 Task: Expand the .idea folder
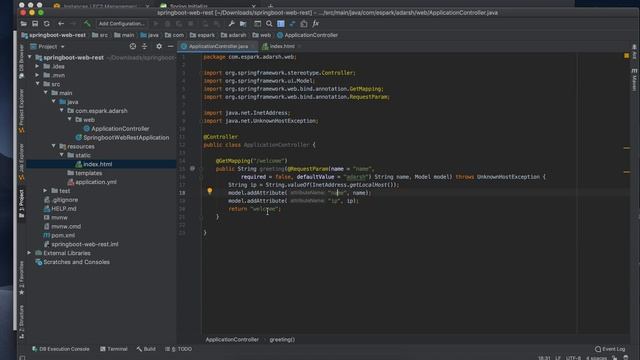[37, 66]
